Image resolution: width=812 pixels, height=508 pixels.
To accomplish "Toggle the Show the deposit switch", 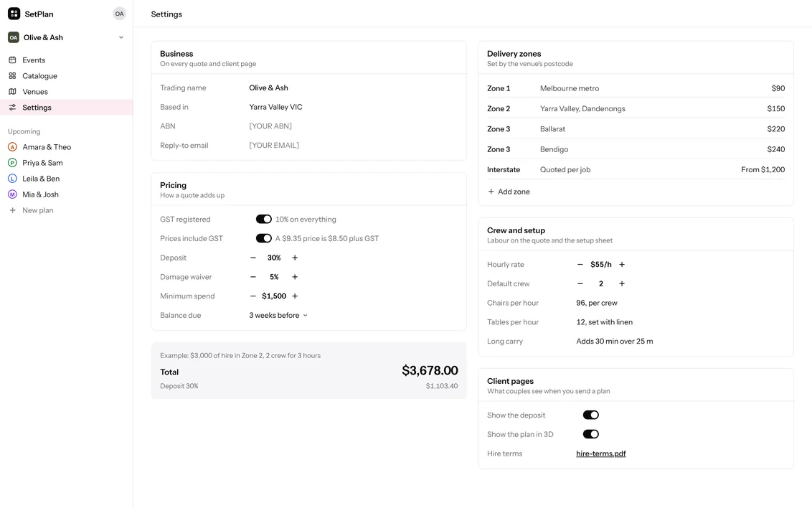I will click(x=591, y=415).
